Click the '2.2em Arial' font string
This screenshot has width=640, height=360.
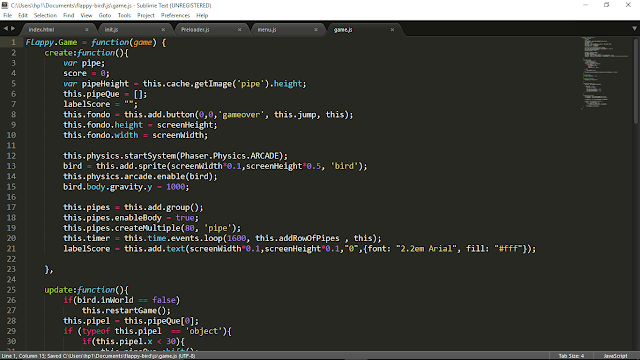[x=426, y=249]
